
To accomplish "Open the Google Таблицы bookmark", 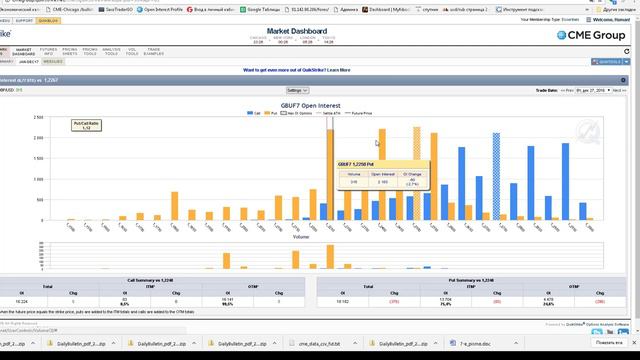I will click(x=260, y=9).
